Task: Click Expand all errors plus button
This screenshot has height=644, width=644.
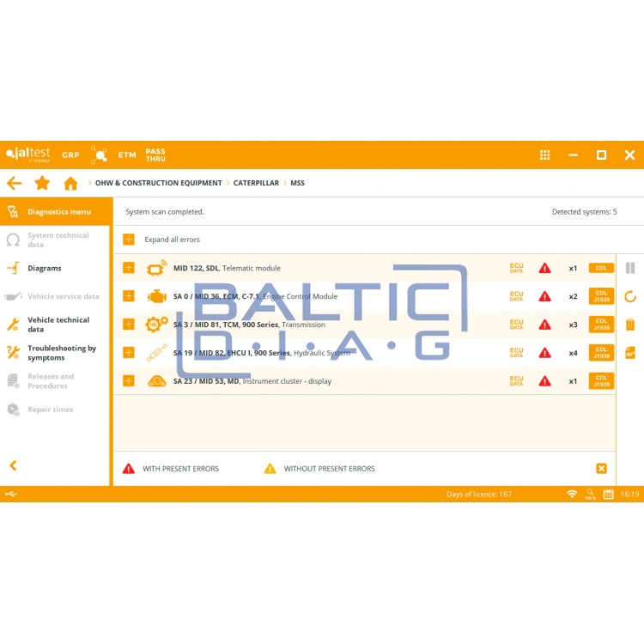Action: tap(129, 240)
